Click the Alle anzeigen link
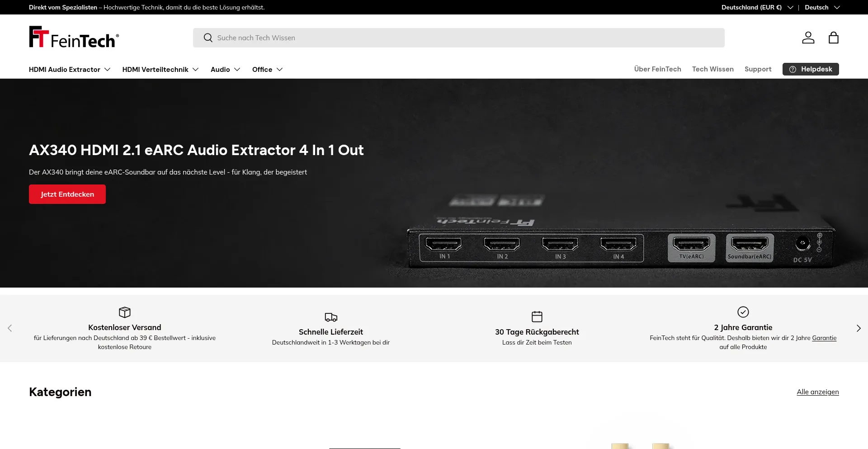 (818, 392)
